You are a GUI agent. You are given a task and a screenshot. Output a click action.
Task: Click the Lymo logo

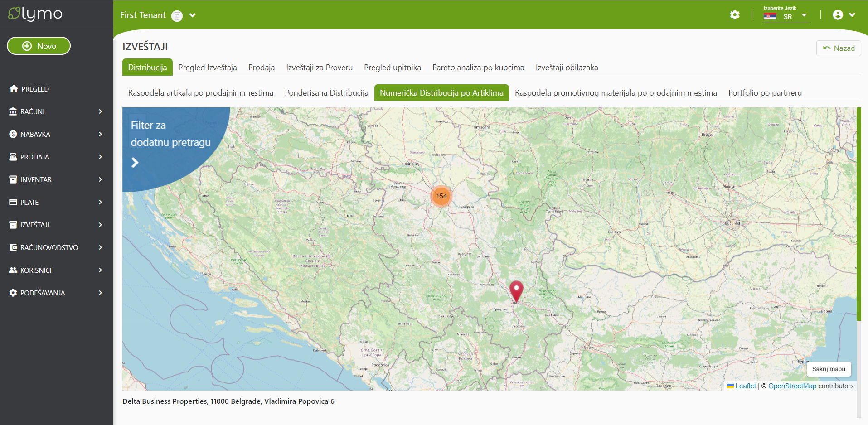35,14
